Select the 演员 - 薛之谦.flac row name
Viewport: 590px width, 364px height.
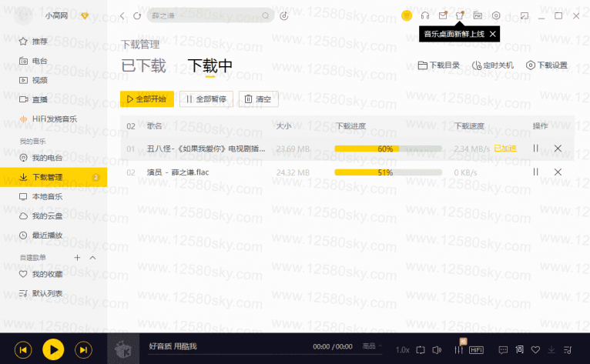point(178,172)
